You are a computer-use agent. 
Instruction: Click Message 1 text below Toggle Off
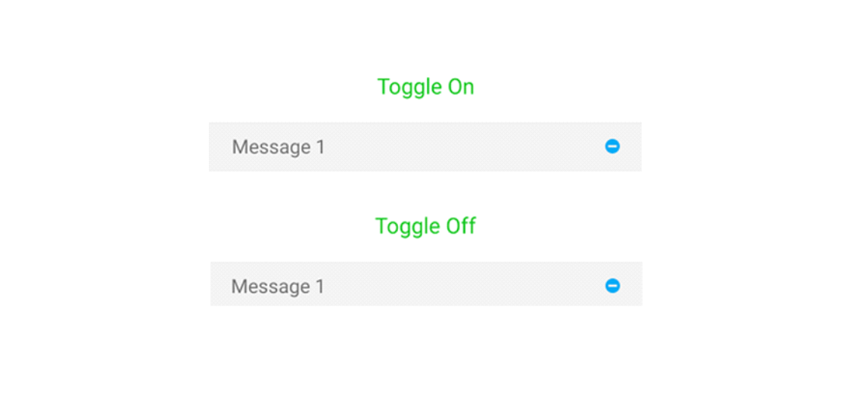278,287
